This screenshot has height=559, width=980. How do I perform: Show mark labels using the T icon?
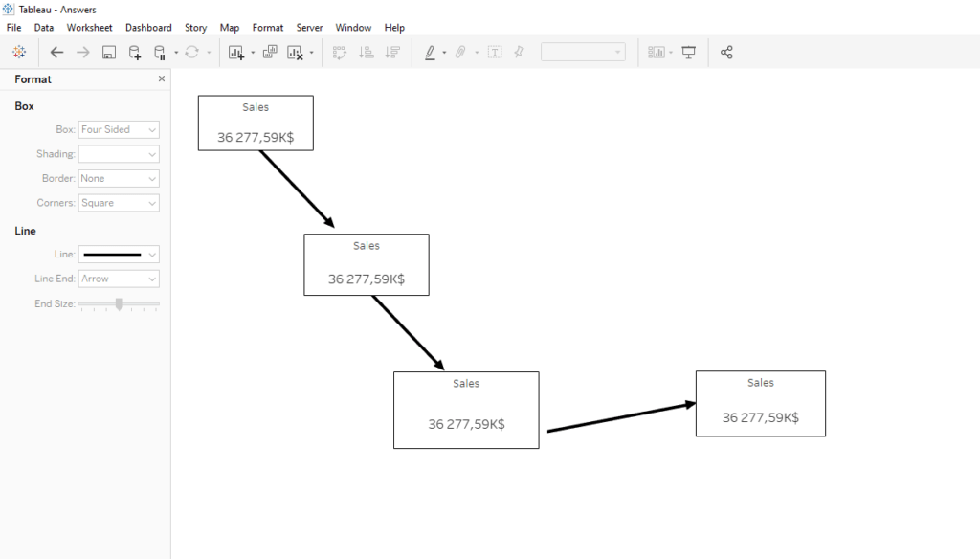point(495,52)
